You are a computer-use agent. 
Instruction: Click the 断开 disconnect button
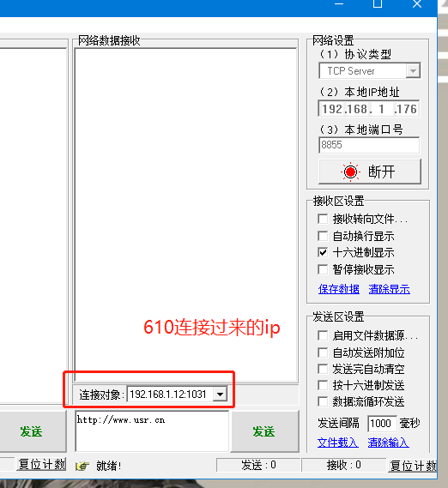pyautogui.click(x=370, y=172)
